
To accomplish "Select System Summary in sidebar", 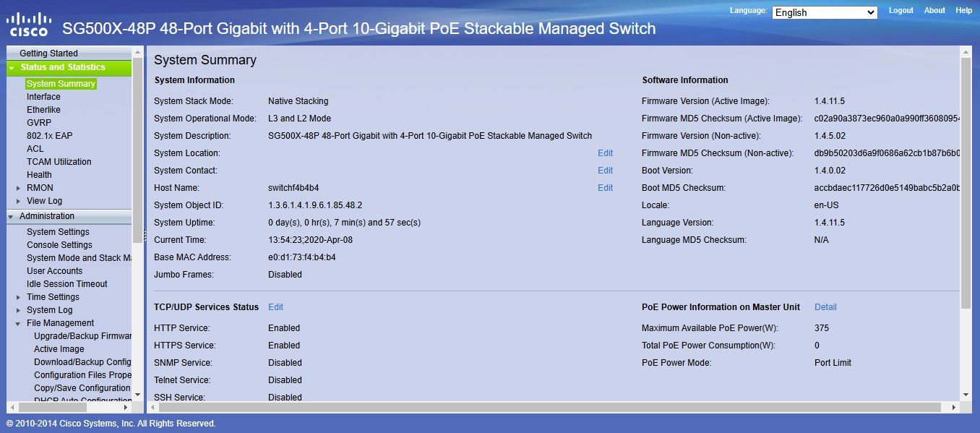I will pos(61,84).
